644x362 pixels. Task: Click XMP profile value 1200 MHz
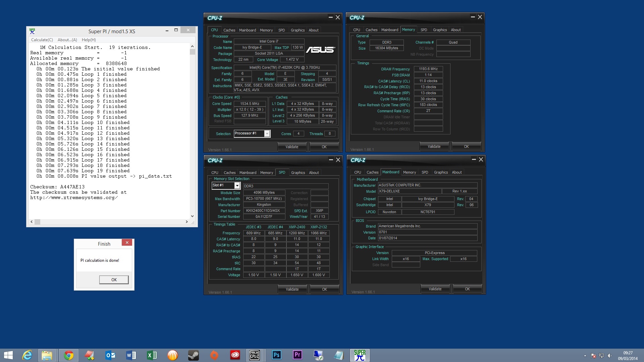pyautogui.click(x=297, y=233)
